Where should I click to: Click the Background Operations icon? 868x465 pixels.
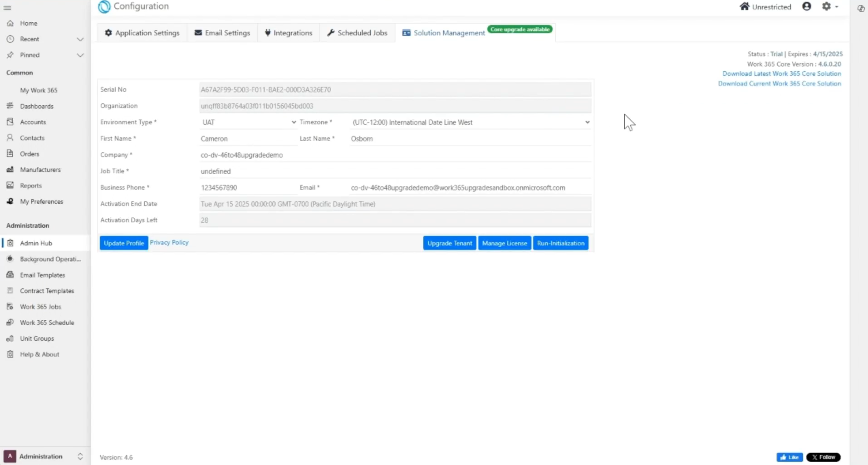(x=10, y=259)
